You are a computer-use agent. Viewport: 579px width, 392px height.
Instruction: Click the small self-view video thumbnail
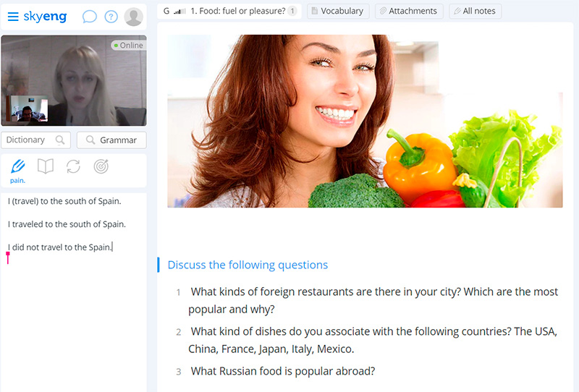tap(29, 108)
